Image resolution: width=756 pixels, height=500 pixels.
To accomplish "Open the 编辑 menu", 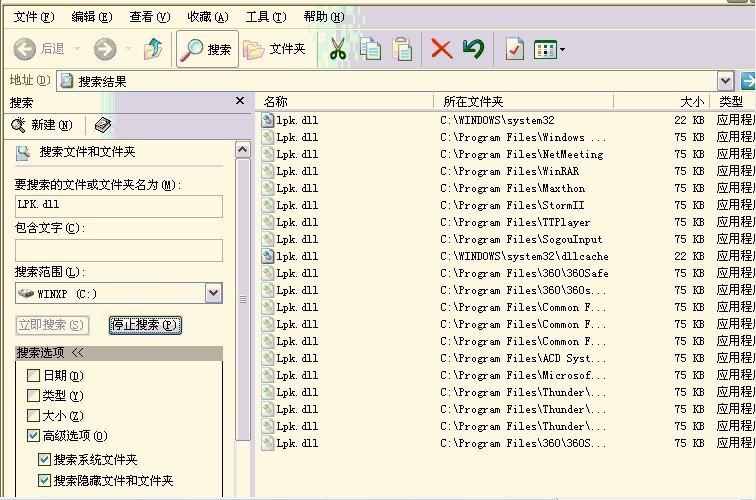I will tap(92, 17).
